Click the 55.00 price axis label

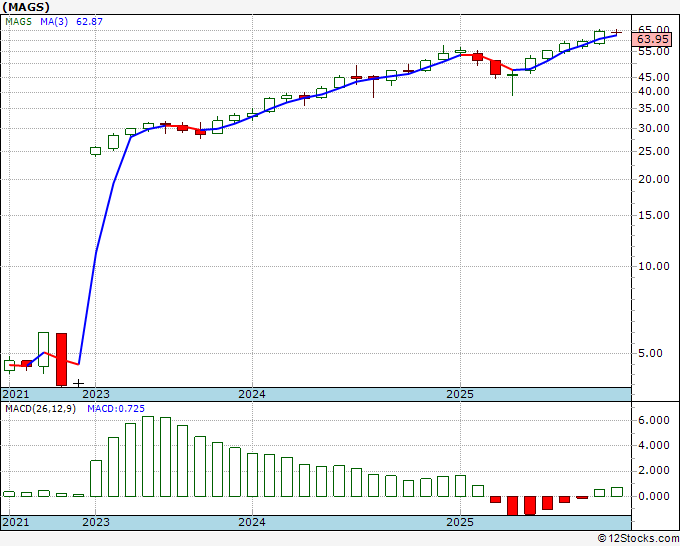click(654, 51)
